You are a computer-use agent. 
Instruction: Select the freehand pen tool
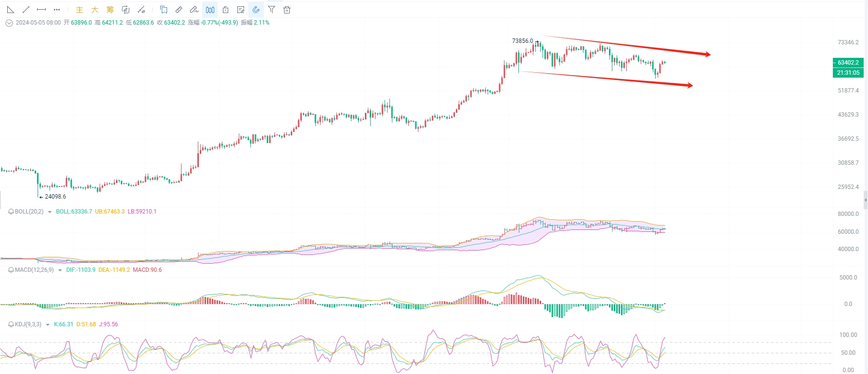point(194,10)
